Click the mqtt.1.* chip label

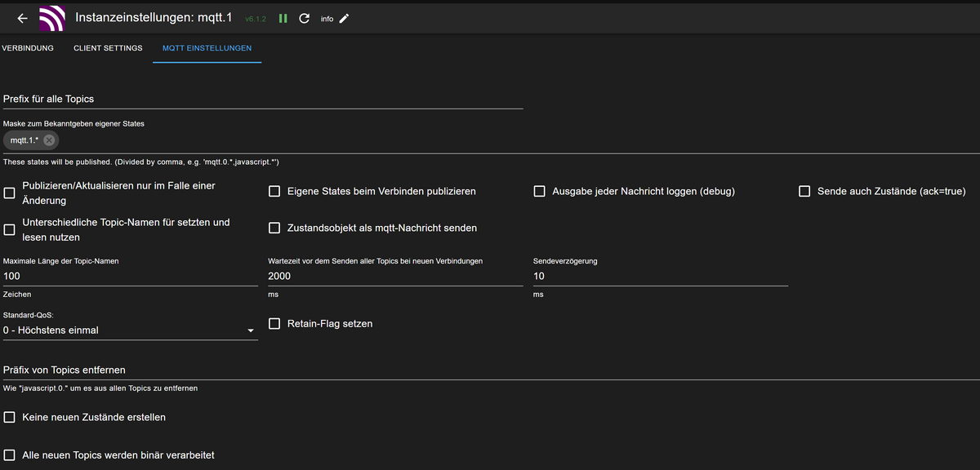[24, 140]
